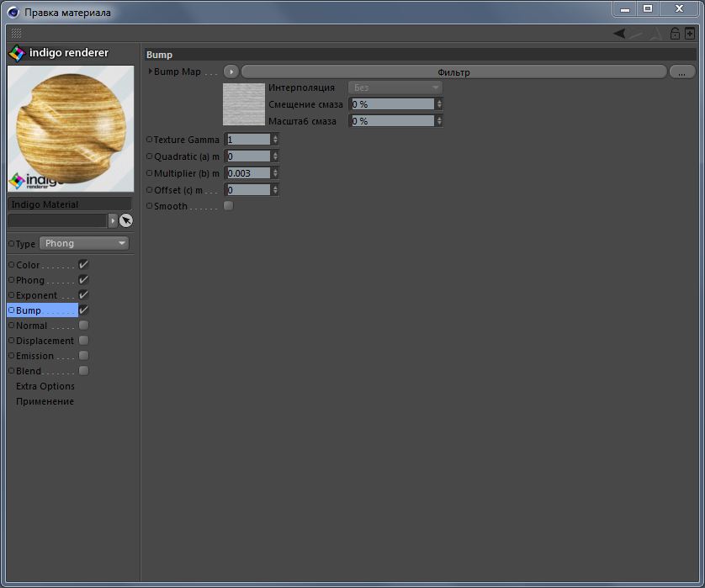
Task: Click the Quadratic (a) m stepper arrows
Action: (x=275, y=156)
